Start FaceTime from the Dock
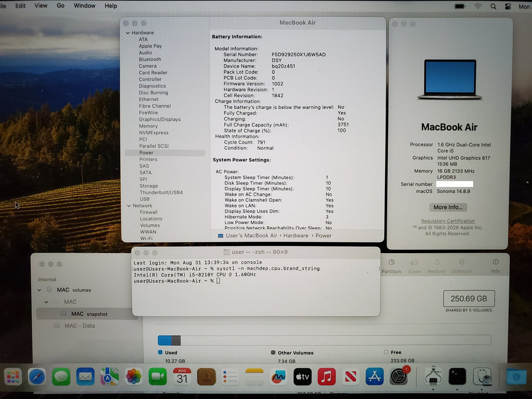 pos(158,377)
